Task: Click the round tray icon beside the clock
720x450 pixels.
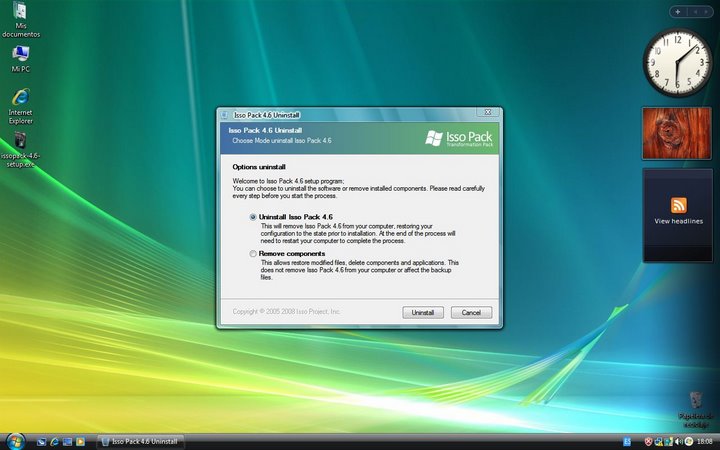Action: pos(689,442)
